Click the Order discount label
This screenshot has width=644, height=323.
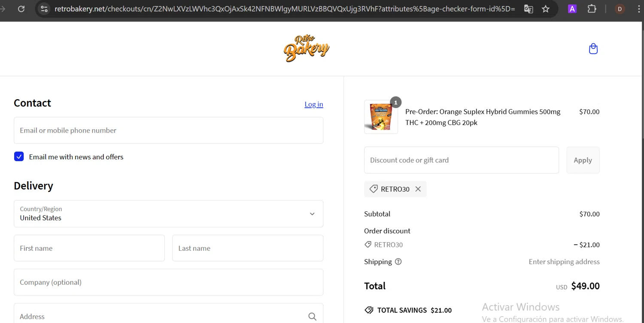(387, 231)
